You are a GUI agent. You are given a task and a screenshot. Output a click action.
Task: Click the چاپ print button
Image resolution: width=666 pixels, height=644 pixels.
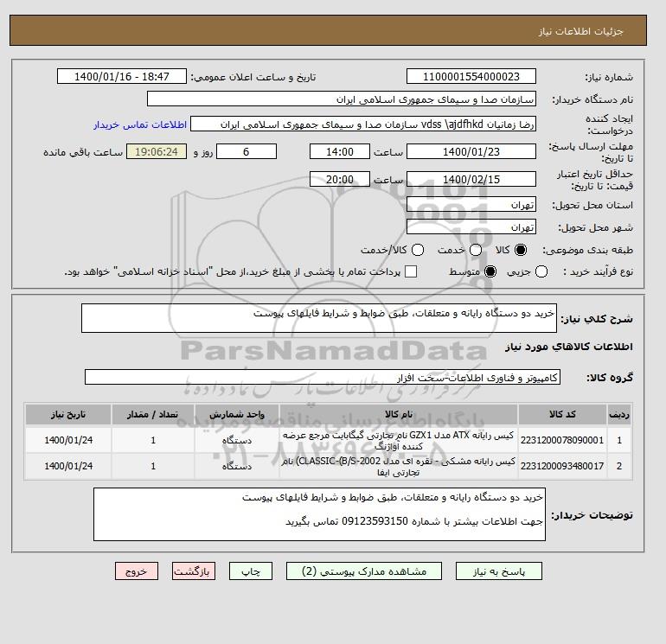pos(251,571)
